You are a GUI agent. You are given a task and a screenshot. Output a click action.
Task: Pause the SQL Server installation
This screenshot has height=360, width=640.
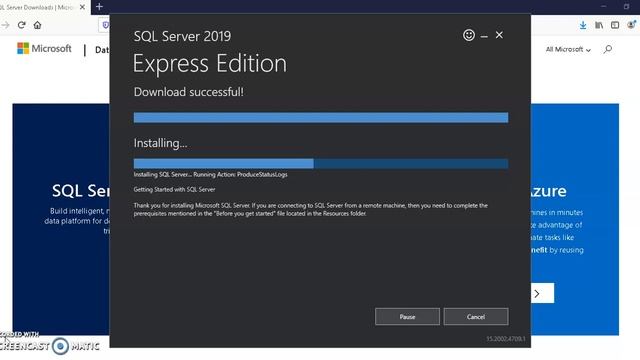click(407, 317)
